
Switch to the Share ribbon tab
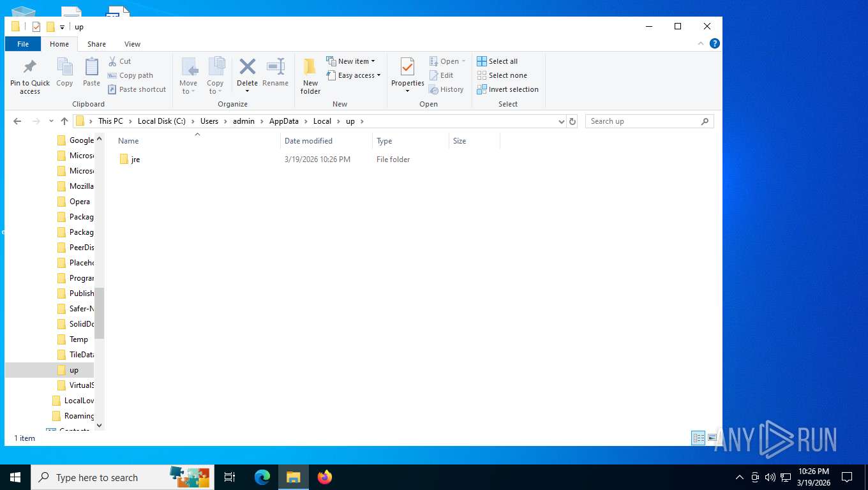(96, 44)
